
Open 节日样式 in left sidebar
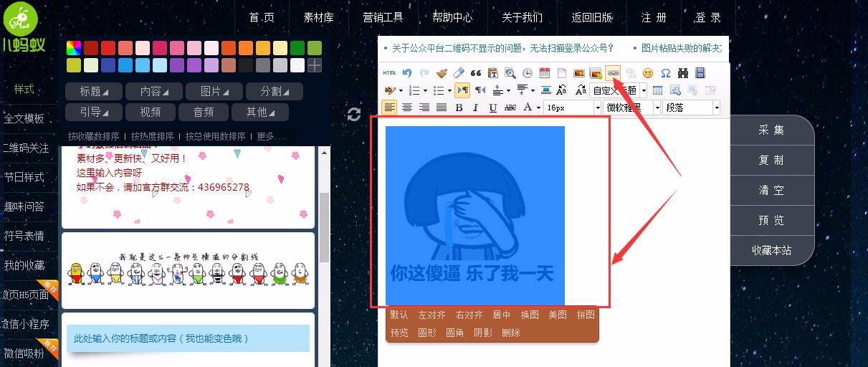tap(24, 177)
